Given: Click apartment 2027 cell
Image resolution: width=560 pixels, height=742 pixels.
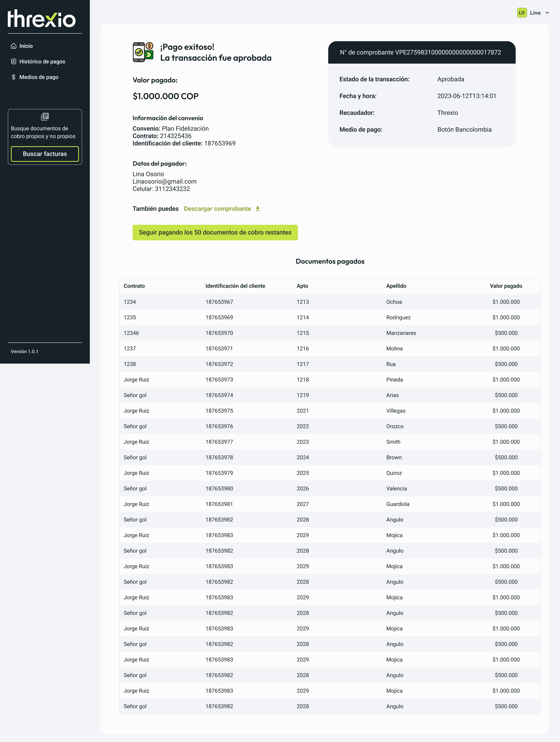Looking at the screenshot, I should (x=303, y=504).
